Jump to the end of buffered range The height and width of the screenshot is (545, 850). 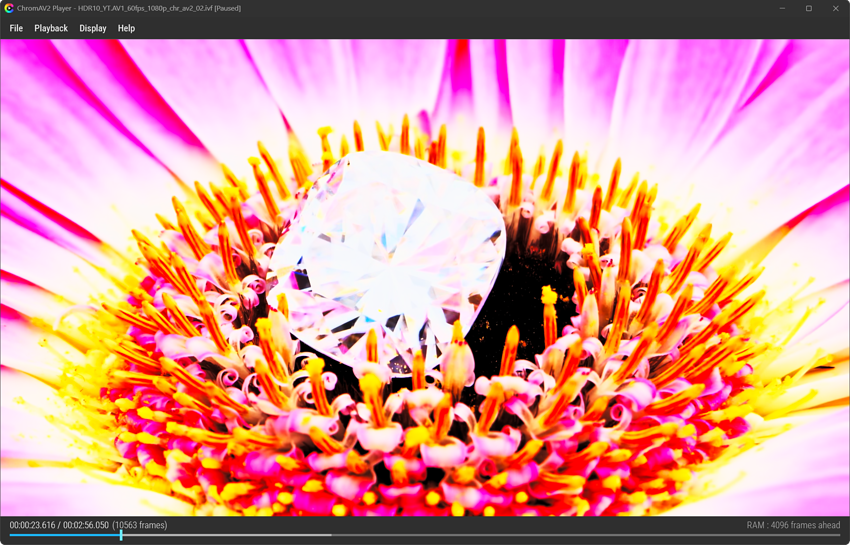(x=331, y=535)
